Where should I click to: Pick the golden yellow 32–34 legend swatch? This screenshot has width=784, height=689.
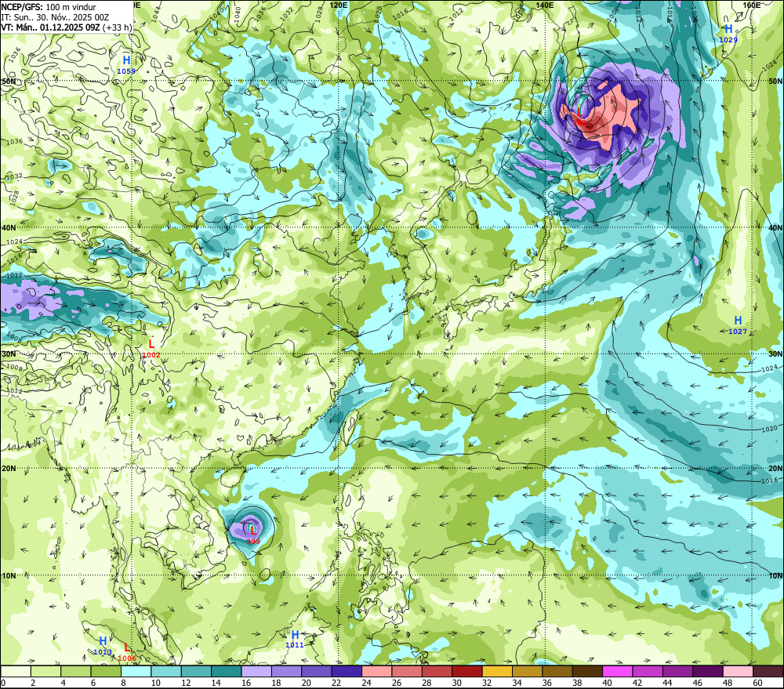click(497, 671)
